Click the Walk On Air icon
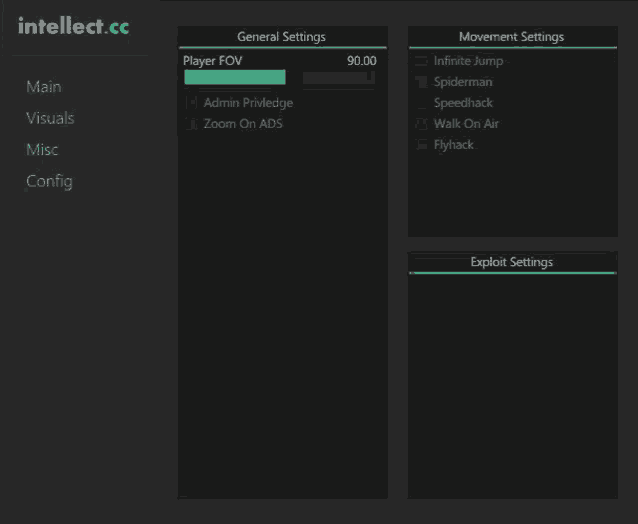 pos(421,124)
